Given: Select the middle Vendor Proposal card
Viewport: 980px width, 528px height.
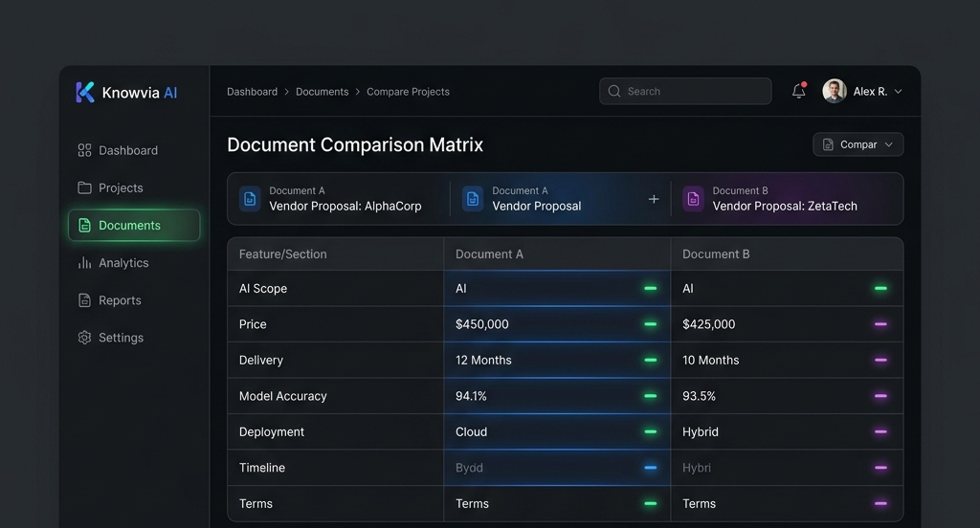Looking at the screenshot, I should click(560, 199).
